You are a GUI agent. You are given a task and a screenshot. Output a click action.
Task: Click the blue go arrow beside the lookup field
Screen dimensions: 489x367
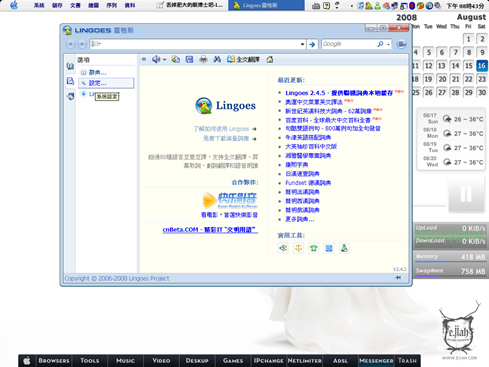312,44
